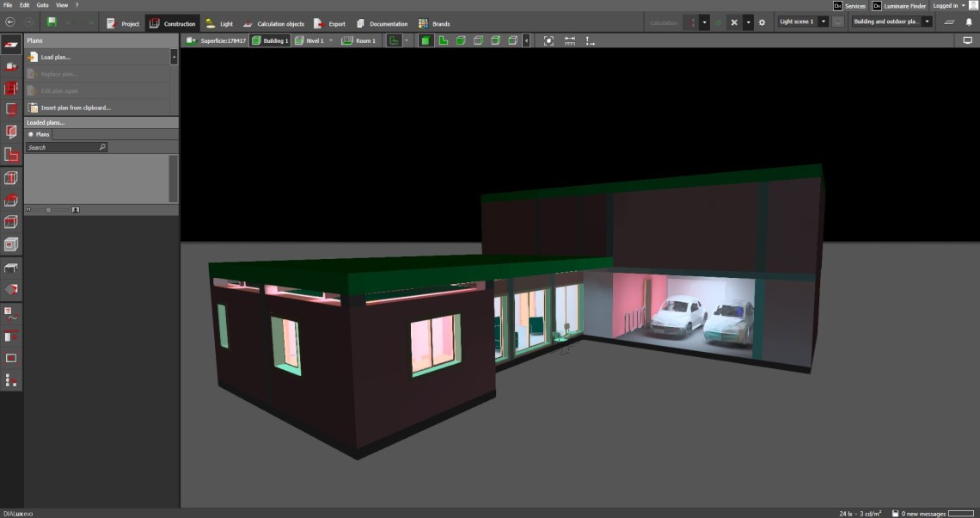The height and width of the screenshot is (518, 980).
Task: Click zoom-to-fit view icon
Action: [x=548, y=40]
